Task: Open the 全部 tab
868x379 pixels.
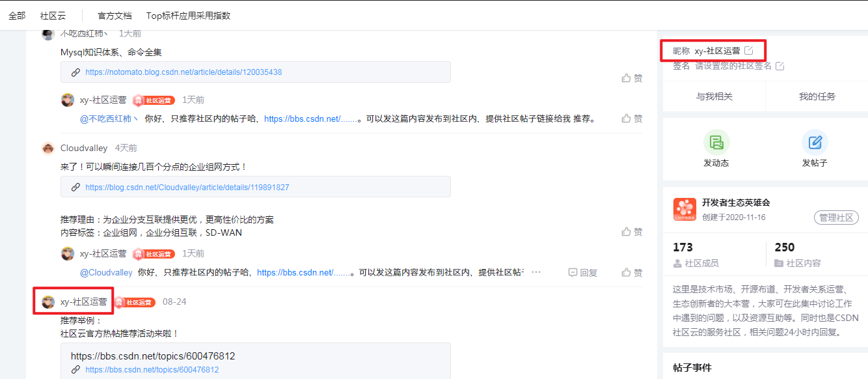Action: [x=17, y=16]
